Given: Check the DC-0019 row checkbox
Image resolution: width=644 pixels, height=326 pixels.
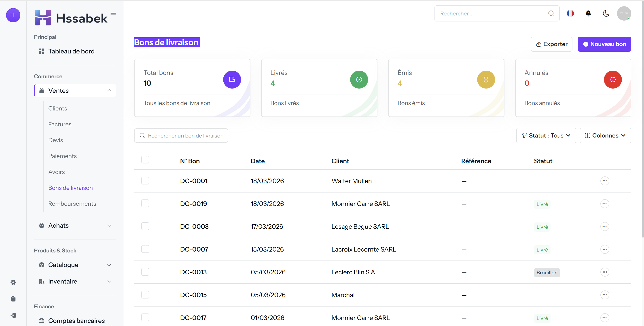Looking at the screenshot, I should coord(145,203).
